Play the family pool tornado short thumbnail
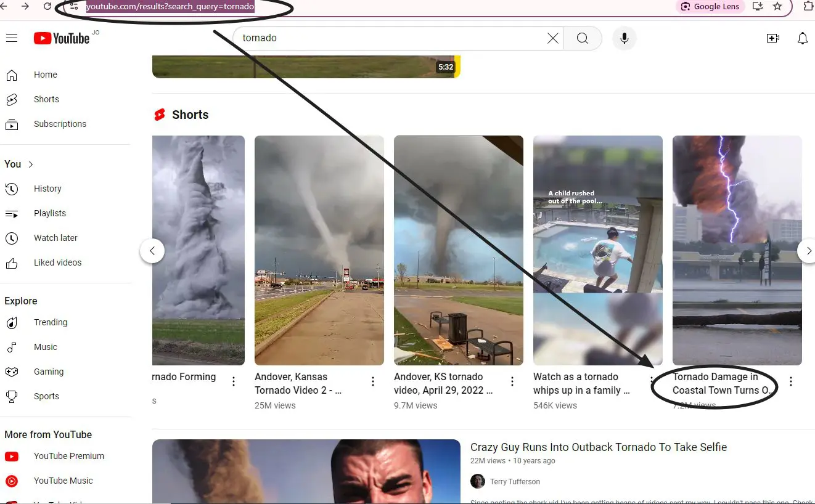815x504 pixels. click(x=598, y=250)
